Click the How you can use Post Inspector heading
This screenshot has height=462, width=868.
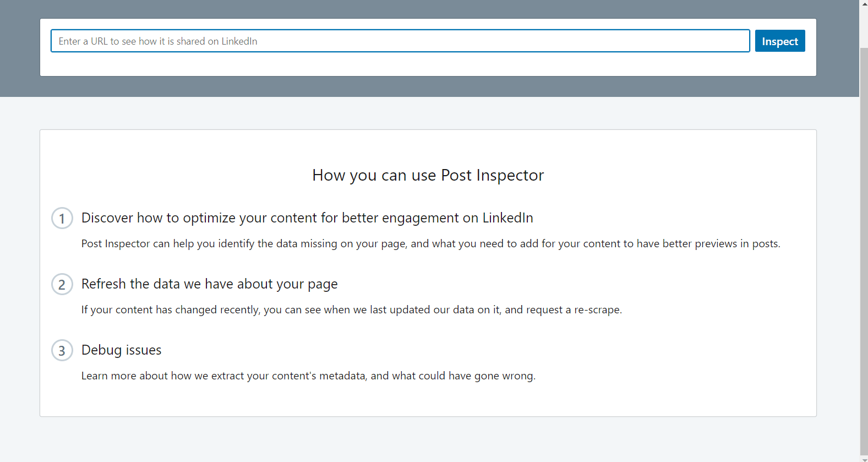[428, 175]
